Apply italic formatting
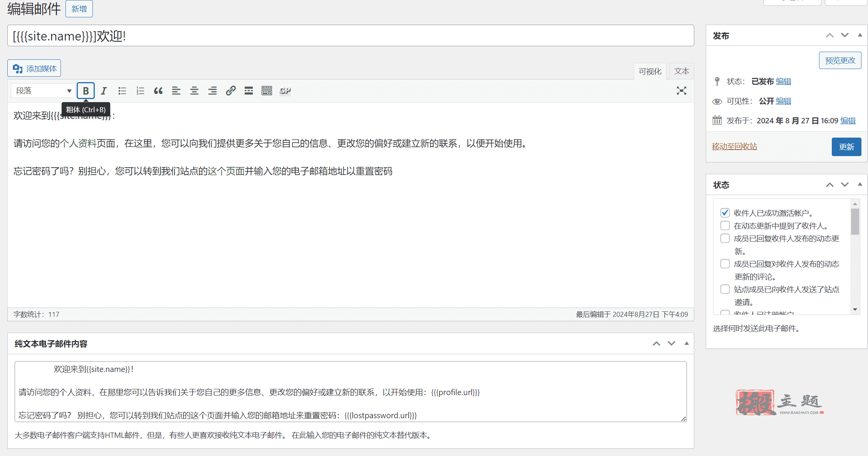 [x=104, y=91]
